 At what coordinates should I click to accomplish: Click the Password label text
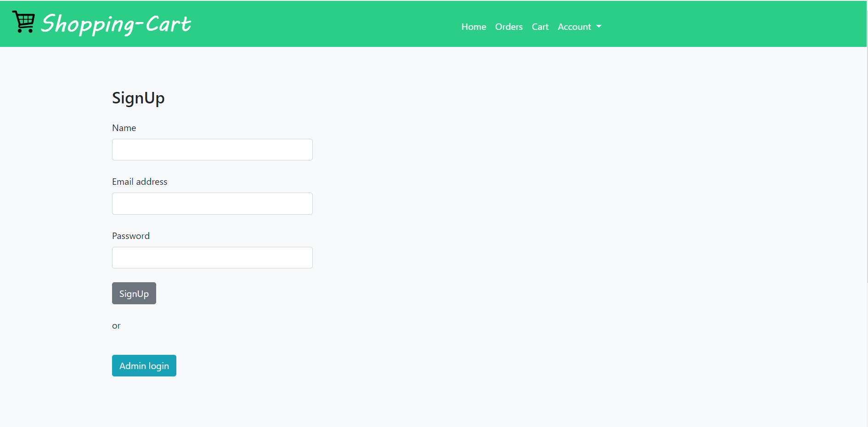[130, 236]
